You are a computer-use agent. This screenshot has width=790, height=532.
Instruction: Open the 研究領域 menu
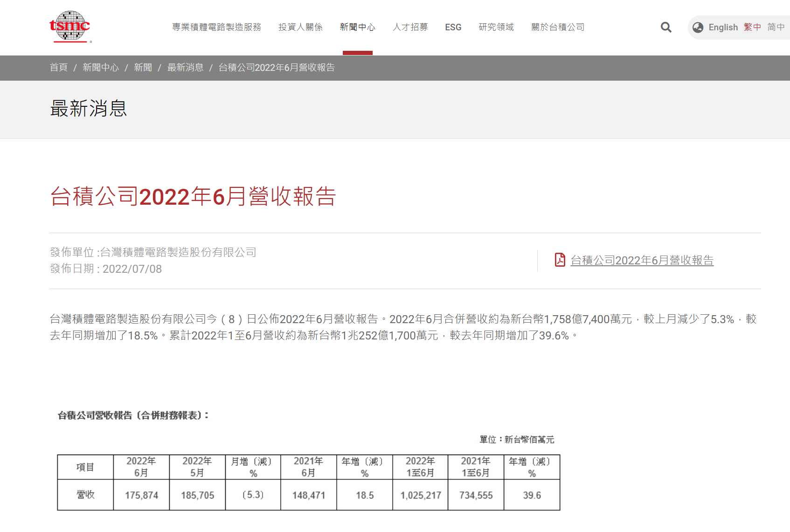(496, 27)
